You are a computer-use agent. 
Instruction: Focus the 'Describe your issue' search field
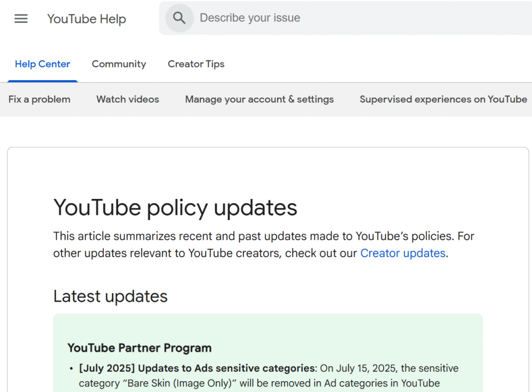tap(345, 18)
